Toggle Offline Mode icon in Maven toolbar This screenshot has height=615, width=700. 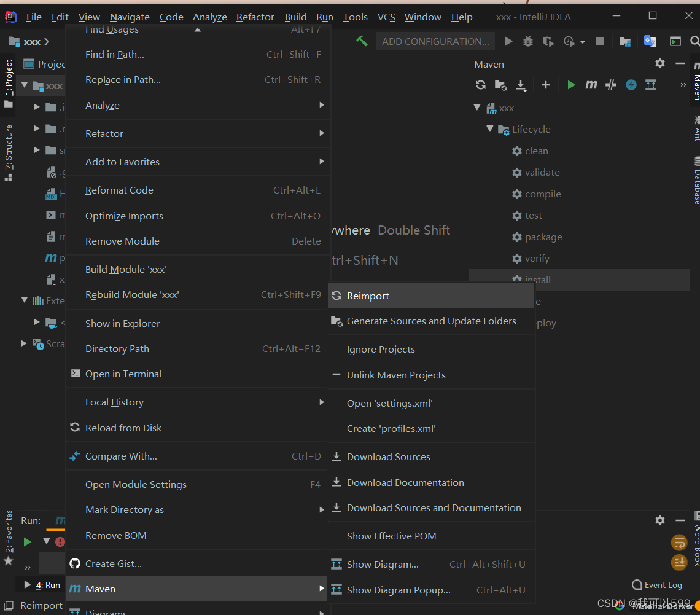[611, 85]
